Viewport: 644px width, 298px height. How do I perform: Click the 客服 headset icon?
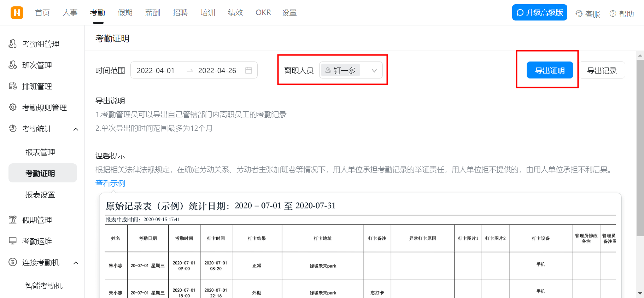click(579, 14)
